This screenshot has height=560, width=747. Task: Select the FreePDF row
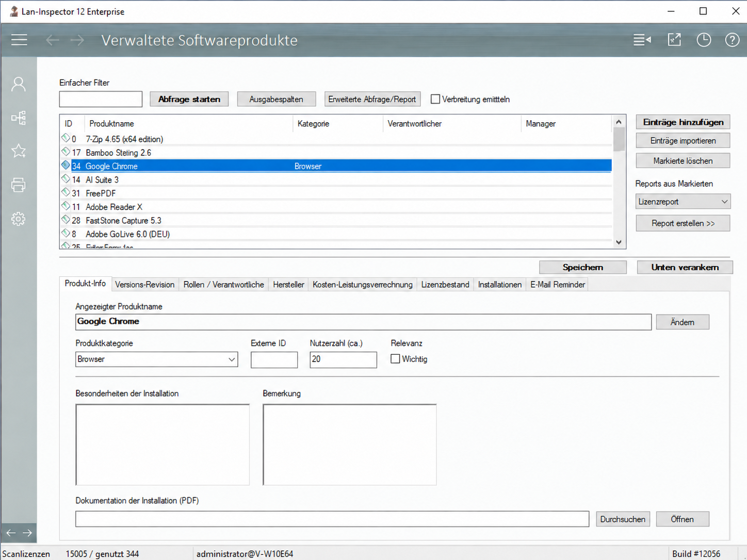[x=336, y=193]
